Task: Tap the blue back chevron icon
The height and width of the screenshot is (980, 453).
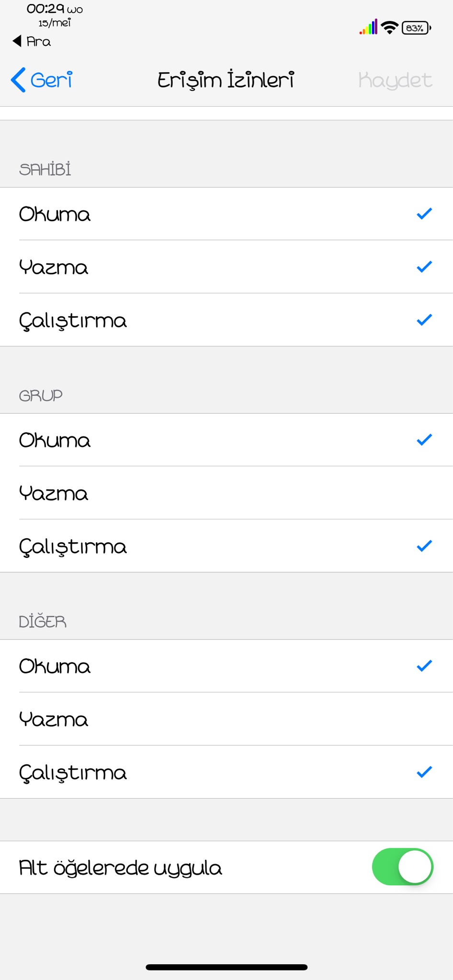Action: (x=18, y=80)
